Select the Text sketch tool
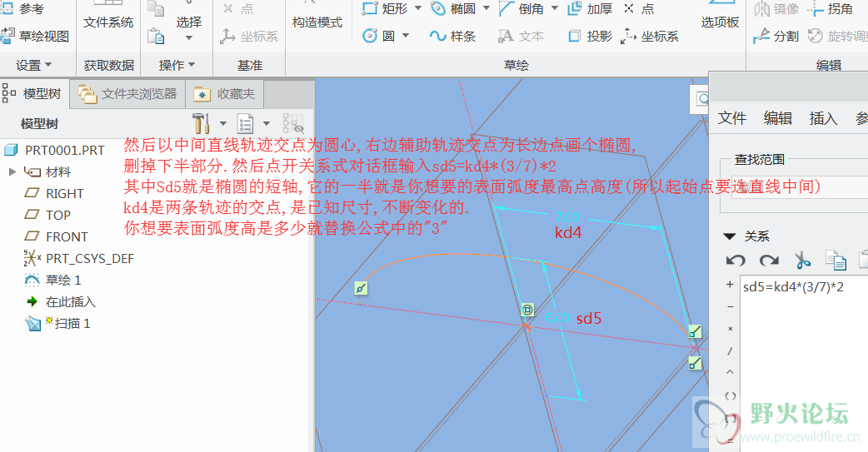 coord(521,36)
